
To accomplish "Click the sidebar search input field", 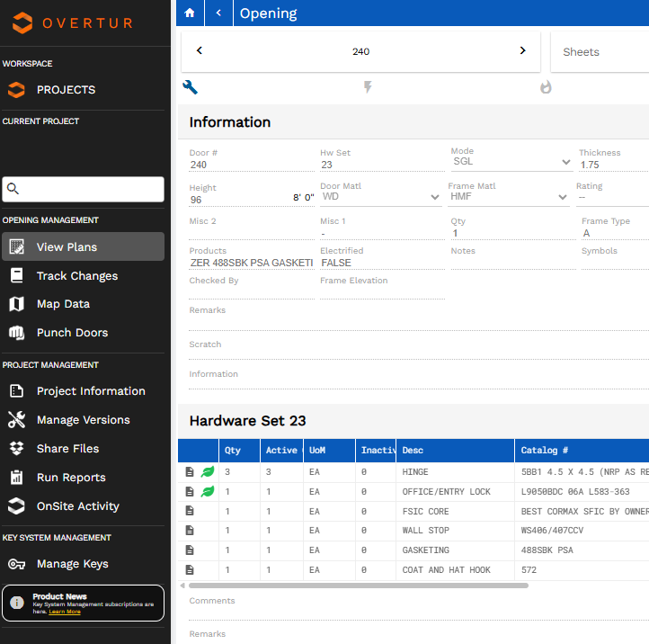I will pos(90,189).
